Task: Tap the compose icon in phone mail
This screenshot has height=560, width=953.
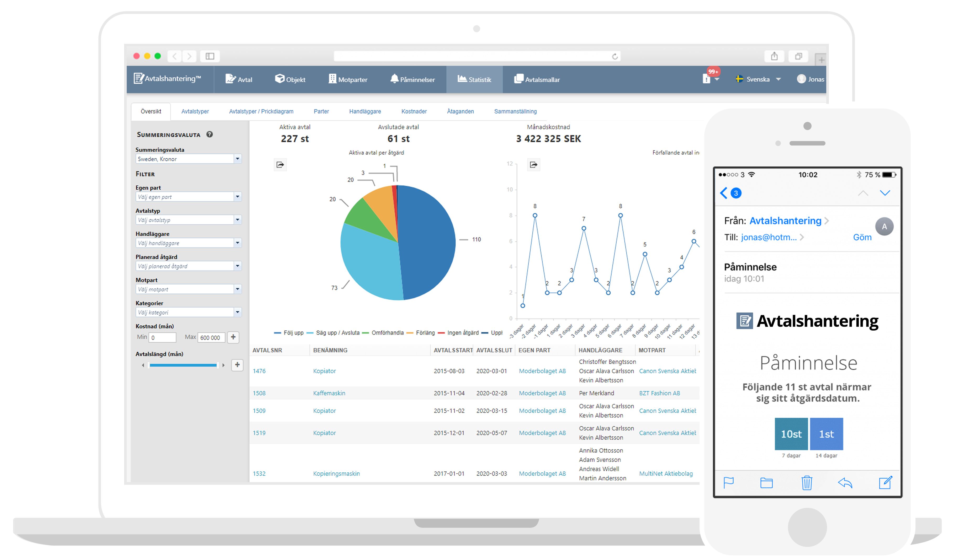Action: 885,483
